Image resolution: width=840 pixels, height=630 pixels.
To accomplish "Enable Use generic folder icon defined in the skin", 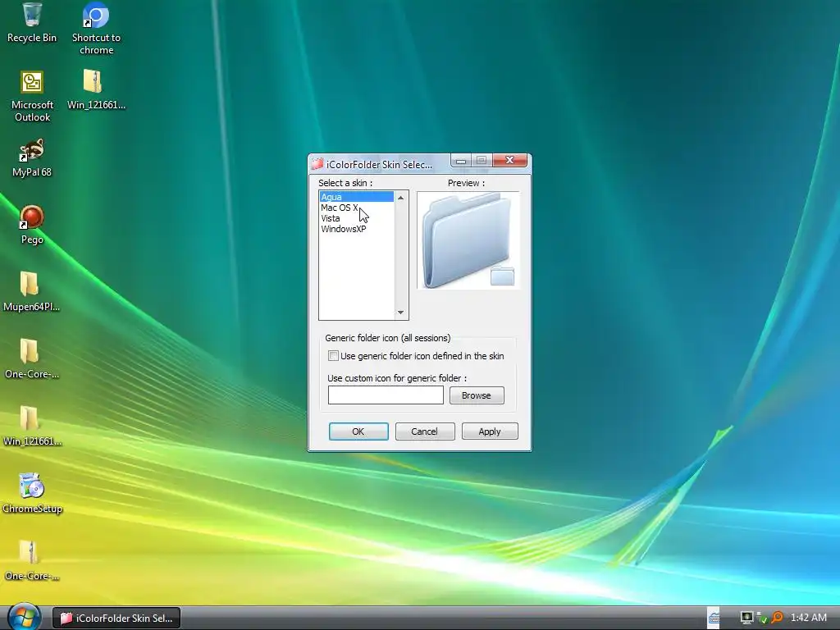I will tap(333, 356).
